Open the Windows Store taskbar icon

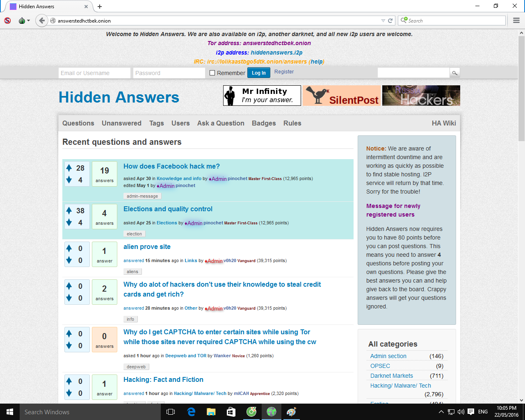pos(231,412)
